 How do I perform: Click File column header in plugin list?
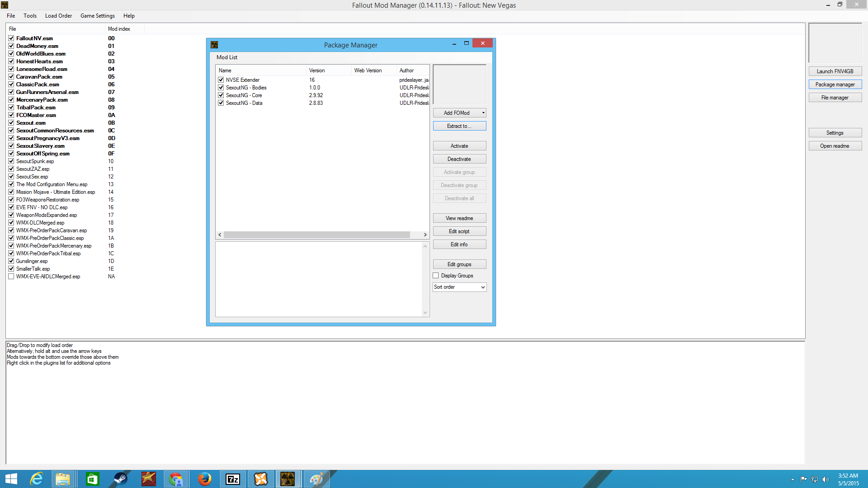[56, 29]
